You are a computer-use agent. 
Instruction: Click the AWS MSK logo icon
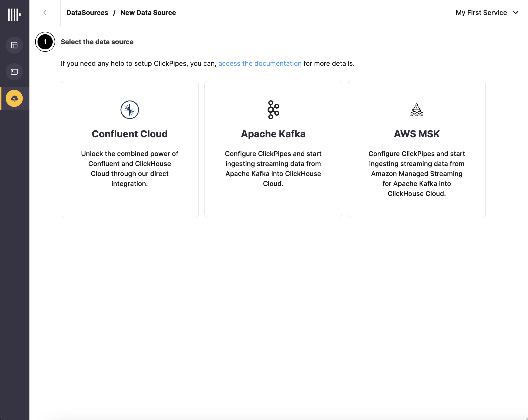(417, 110)
